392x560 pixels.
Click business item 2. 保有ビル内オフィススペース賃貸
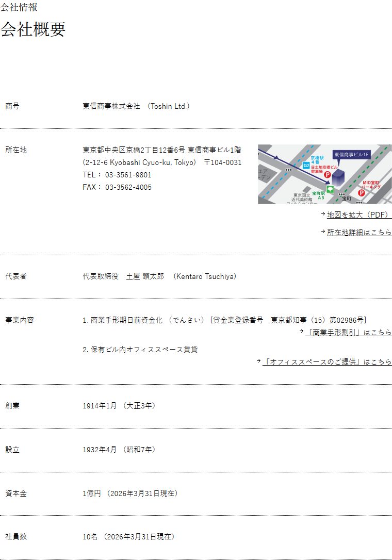[140, 349]
